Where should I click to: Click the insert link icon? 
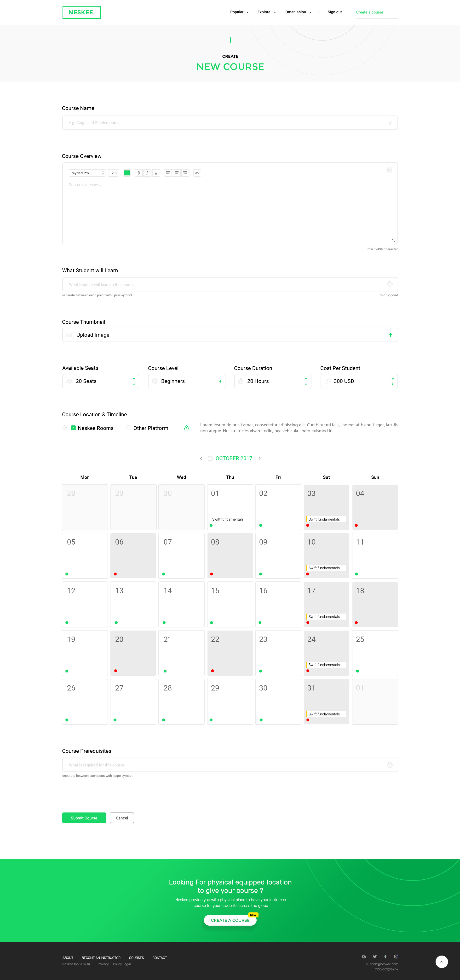[197, 173]
